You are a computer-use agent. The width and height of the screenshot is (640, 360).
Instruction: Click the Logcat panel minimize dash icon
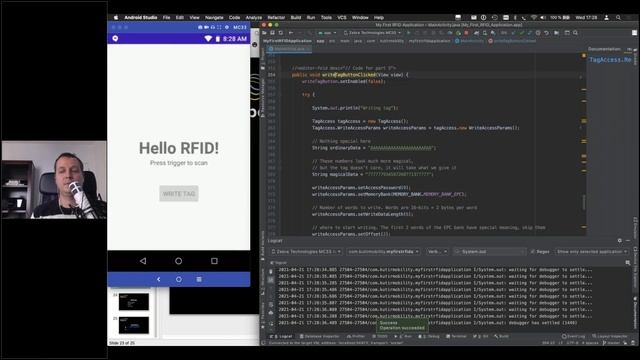pos(628,241)
